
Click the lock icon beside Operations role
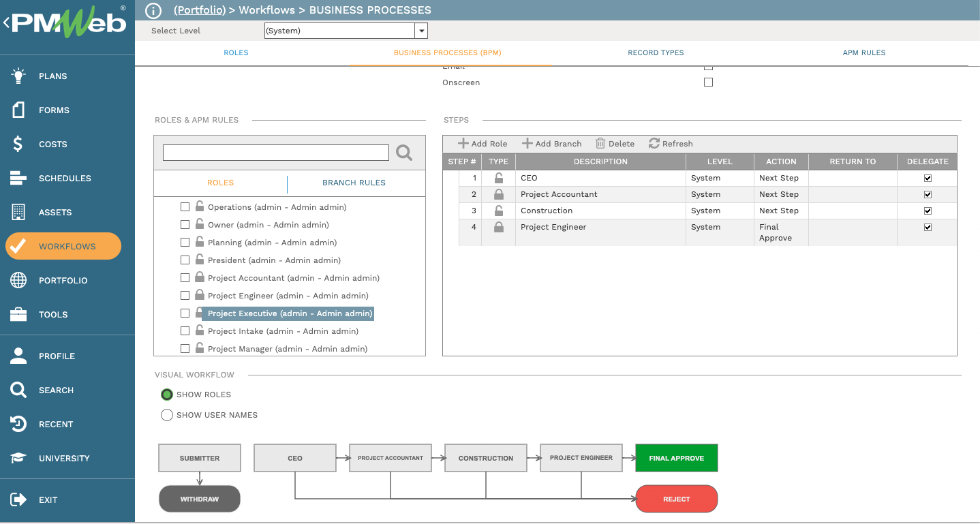pos(200,206)
